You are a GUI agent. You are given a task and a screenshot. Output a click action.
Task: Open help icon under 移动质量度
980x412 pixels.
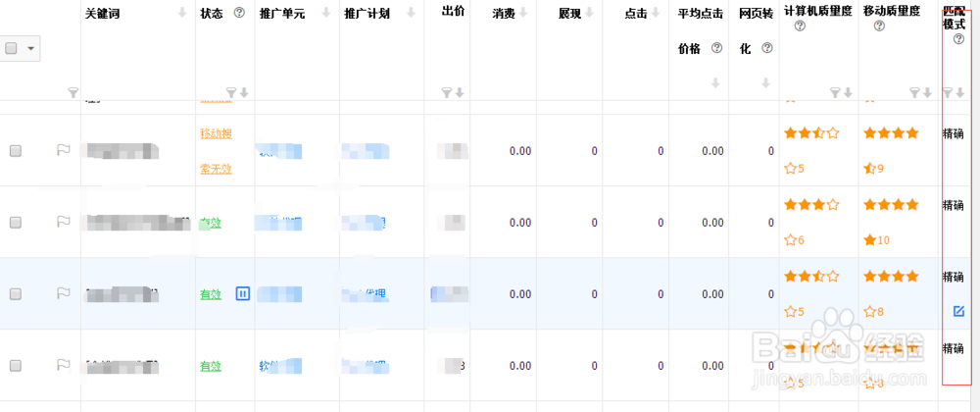pos(879,26)
